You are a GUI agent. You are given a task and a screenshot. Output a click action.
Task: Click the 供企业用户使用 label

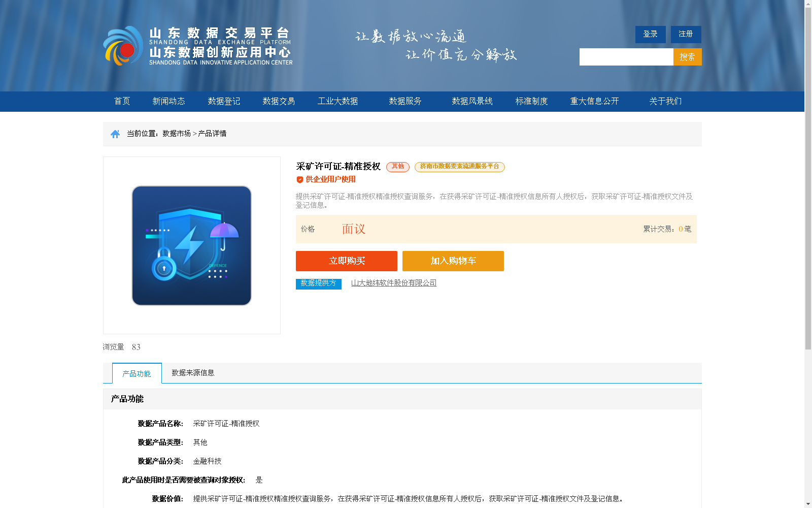(331, 179)
